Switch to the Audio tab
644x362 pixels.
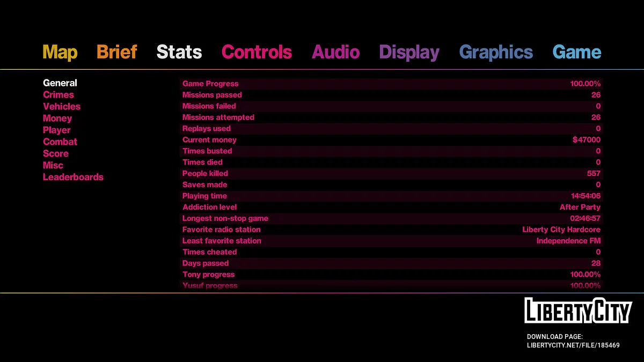click(335, 52)
